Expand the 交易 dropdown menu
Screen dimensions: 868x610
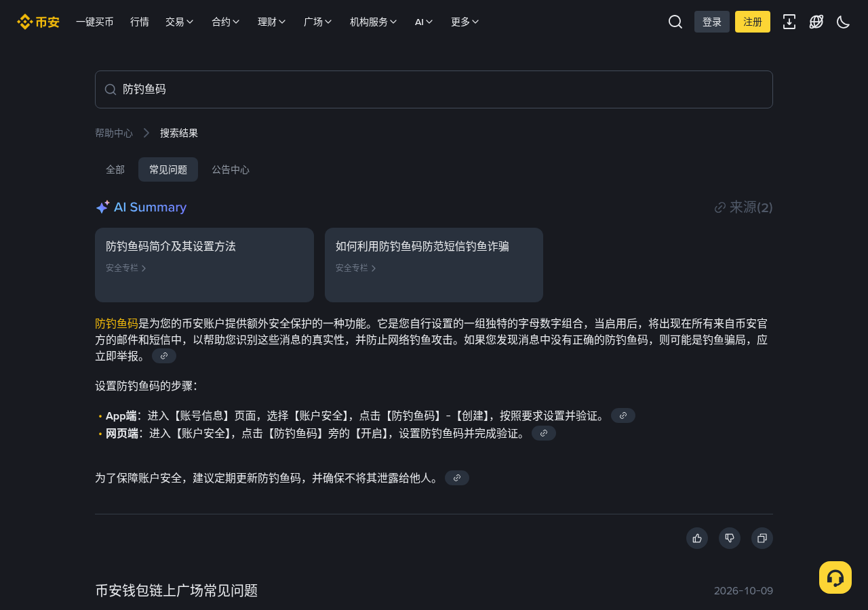tap(180, 22)
